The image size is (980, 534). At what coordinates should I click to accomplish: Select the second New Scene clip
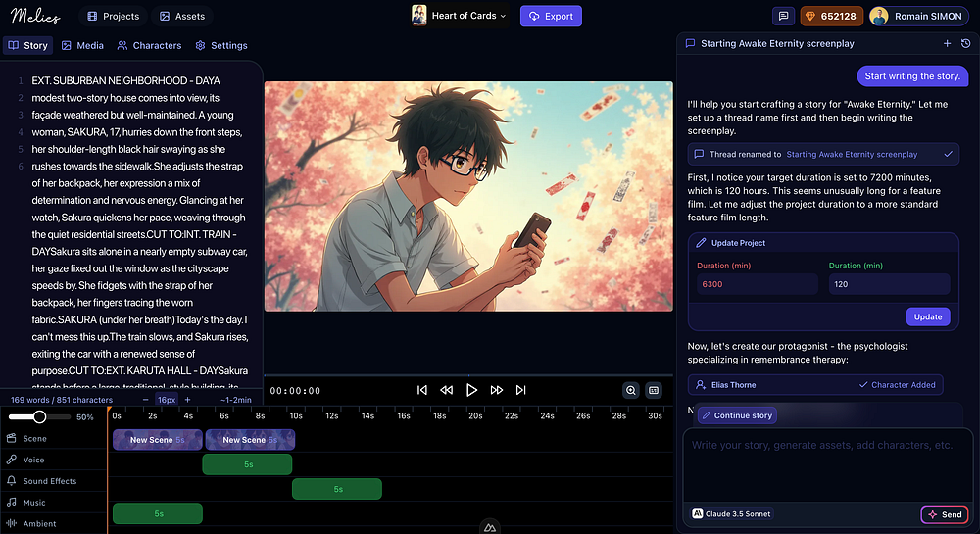[x=250, y=440]
